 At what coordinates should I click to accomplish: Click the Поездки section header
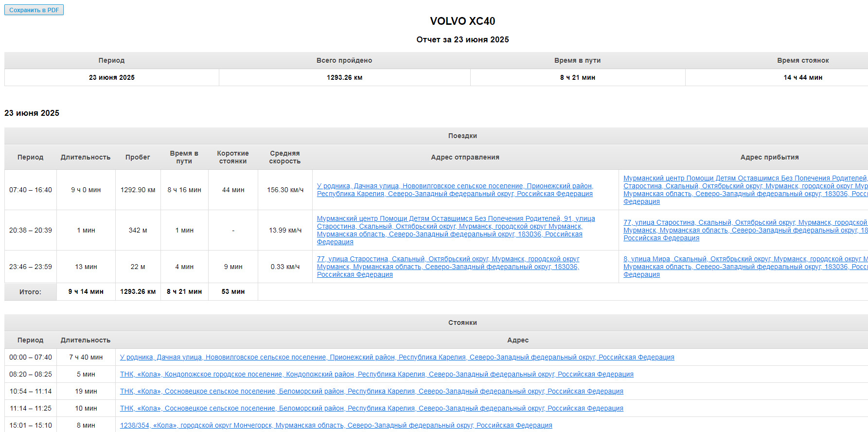[462, 136]
